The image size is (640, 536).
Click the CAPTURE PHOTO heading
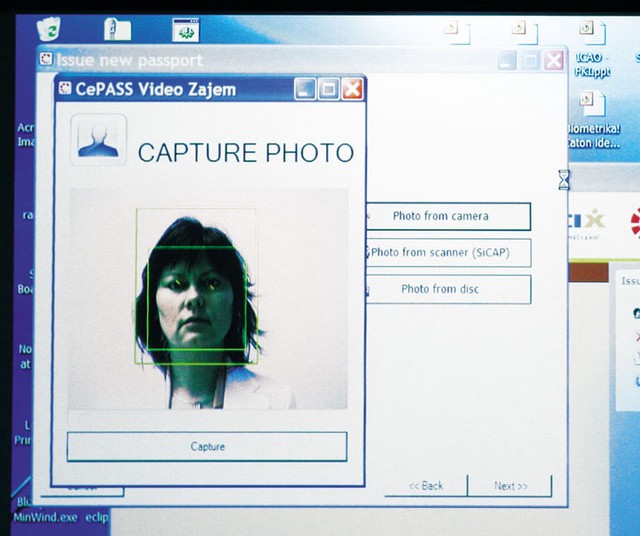(x=246, y=153)
